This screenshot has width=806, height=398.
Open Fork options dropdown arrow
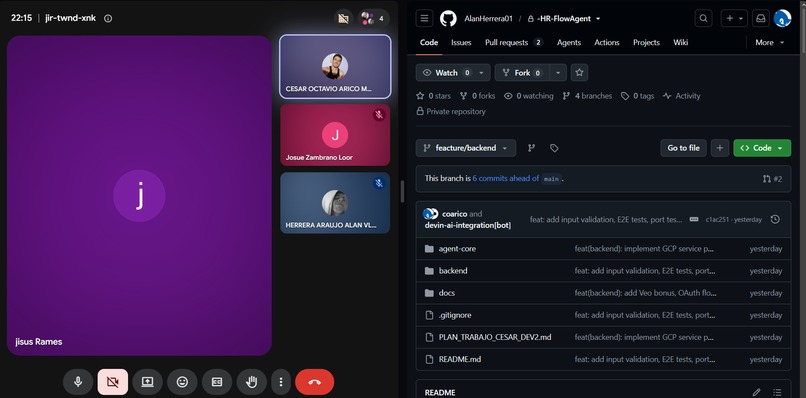558,73
